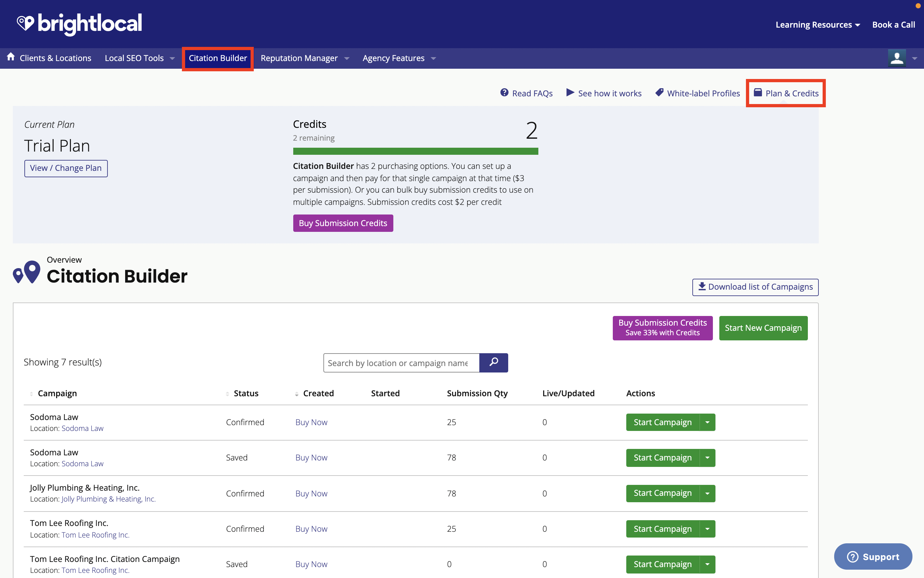Click Buy Now for Jolly Plumbing row

click(x=311, y=493)
